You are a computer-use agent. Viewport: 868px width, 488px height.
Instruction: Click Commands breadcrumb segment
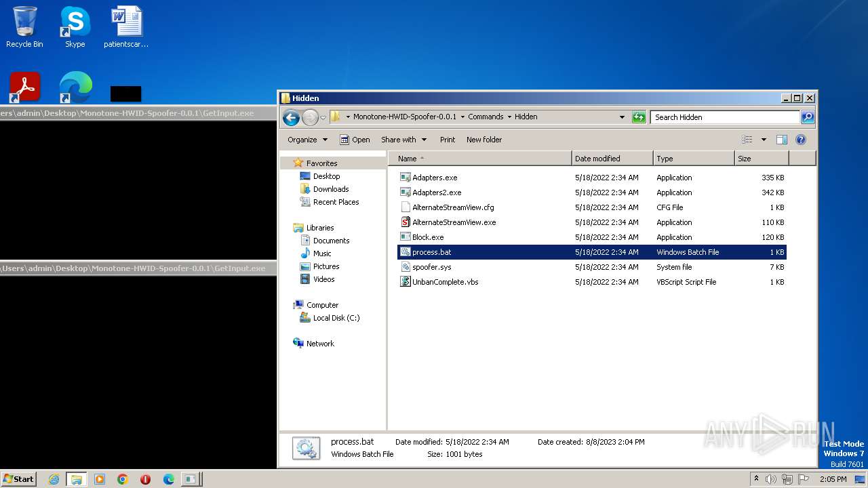pyautogui.click(x=486, y=117)
